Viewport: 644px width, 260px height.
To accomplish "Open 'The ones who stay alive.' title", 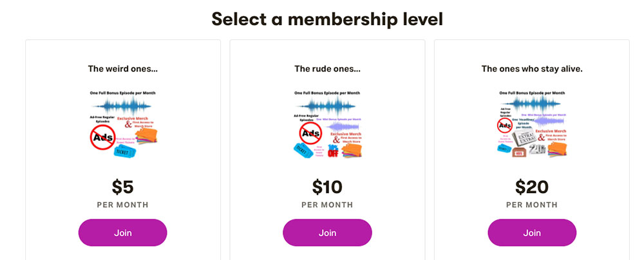I will 532,69.
